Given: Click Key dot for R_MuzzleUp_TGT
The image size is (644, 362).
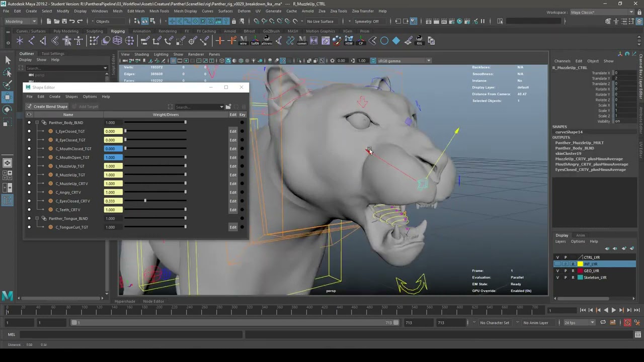Looking at the screenshot, I should [242, 175].
